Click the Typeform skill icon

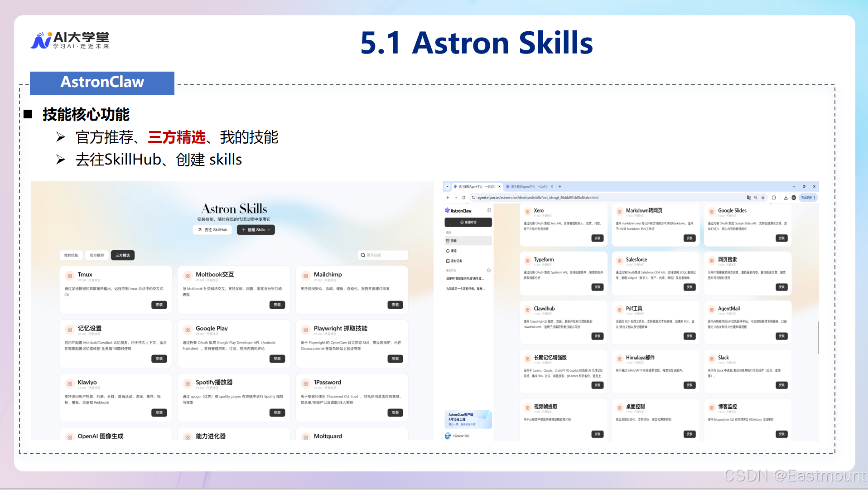(x=528, y=261)
